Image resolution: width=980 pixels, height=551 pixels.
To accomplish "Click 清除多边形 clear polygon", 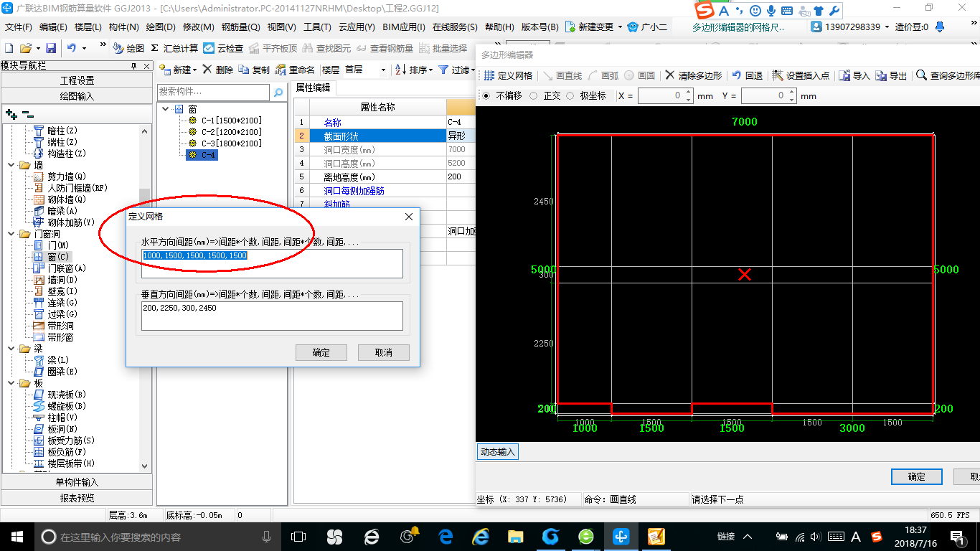I will pos(694,75).
